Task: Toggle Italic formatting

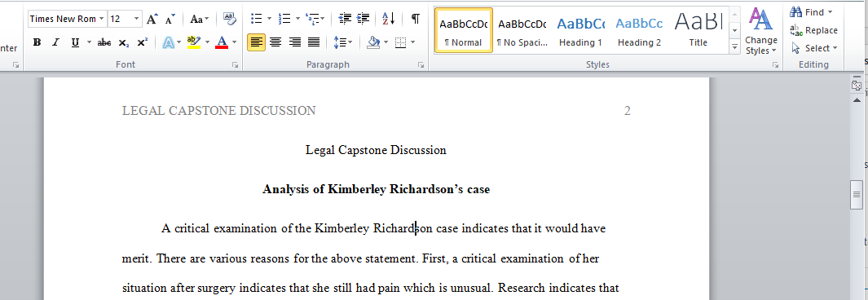Action: coord(55,42)
